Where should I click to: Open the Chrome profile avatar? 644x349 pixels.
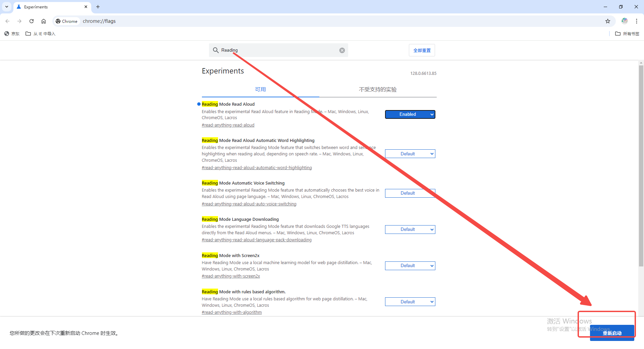(625, 21)
